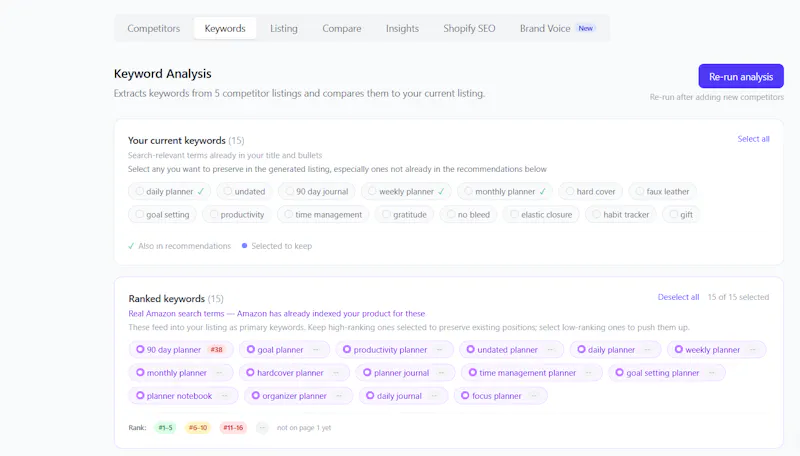Deselect the planner journal ranked keyword
Viewport: 800px width, 456px height.
pos(406,372)
